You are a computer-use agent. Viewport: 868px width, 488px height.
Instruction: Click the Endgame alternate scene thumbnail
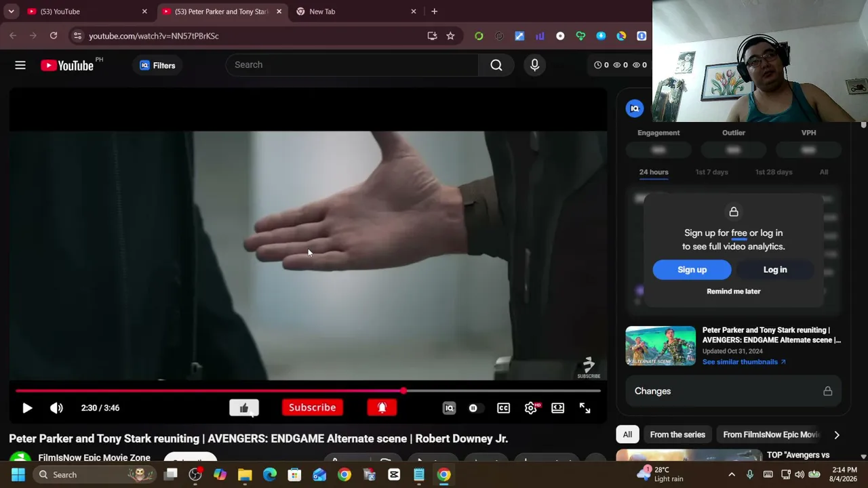pos(660,346)
